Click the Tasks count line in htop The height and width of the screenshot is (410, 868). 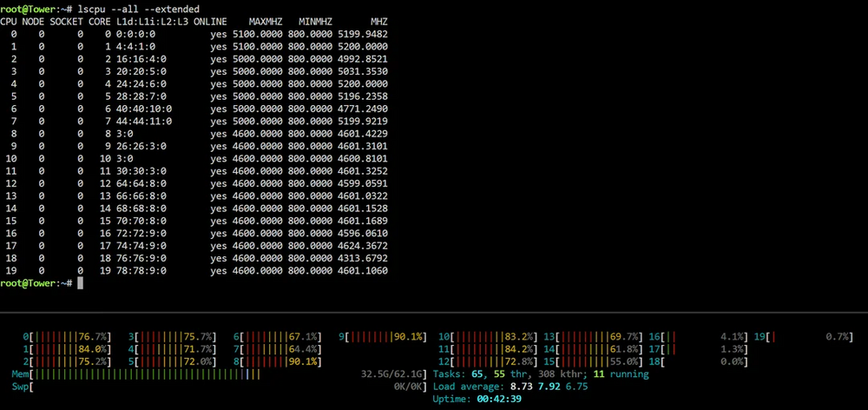pyautogui.click(x=541, y=374)
